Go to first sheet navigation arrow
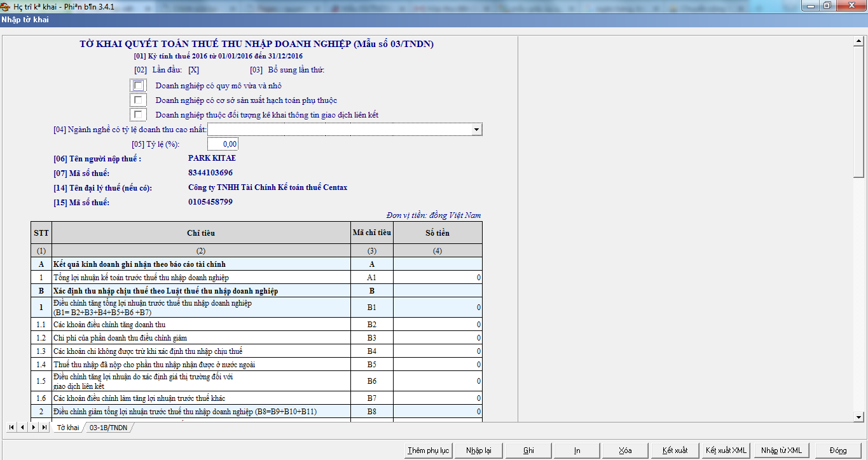Screen dimensions: 868x460 [11, 428]
